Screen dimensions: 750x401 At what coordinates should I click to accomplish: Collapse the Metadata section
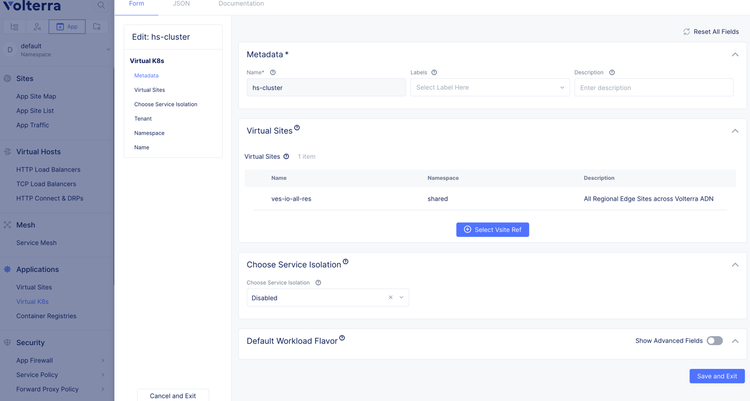(x=735, y=55)
